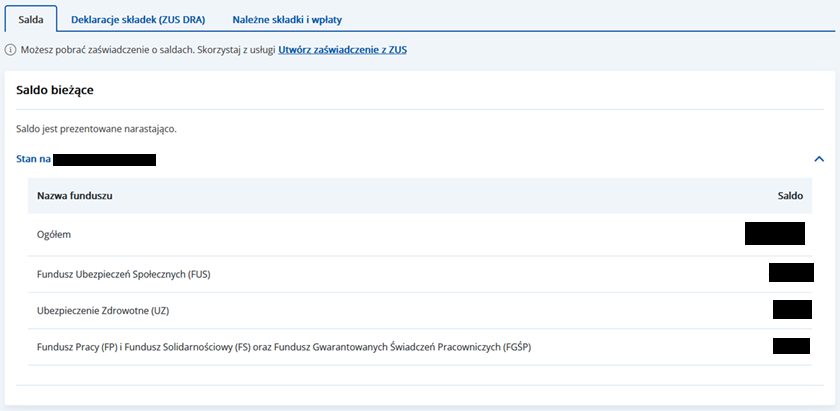Click the 'Nazwa funduszu' column header
840x411 pixels.
click(75, 195)
